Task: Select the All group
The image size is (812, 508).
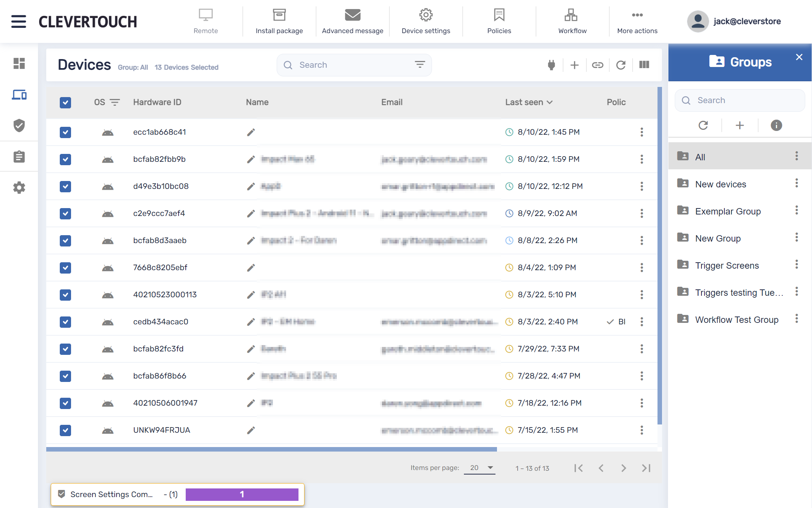Action: [740, 156]
